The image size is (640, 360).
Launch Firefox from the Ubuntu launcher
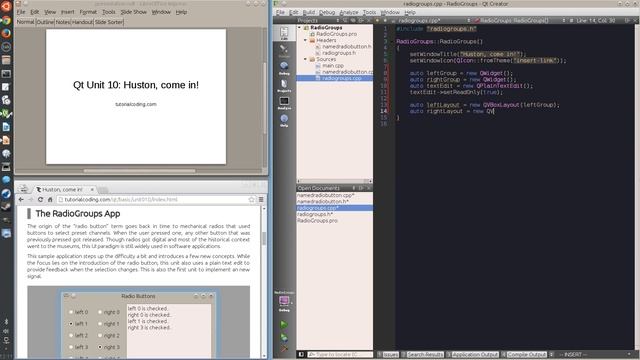pyautogui.click(x=6, y=33)
